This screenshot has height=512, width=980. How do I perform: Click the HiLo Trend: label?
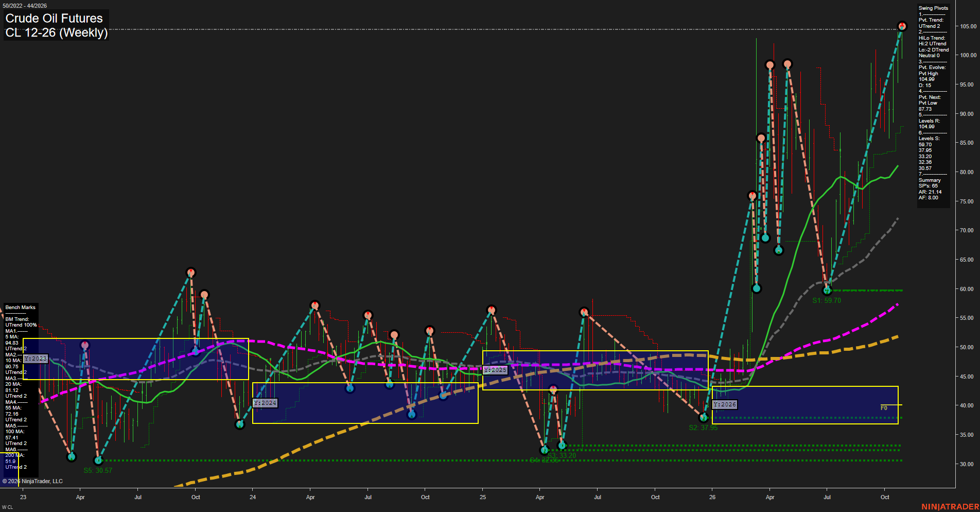(x=932, y=38)
